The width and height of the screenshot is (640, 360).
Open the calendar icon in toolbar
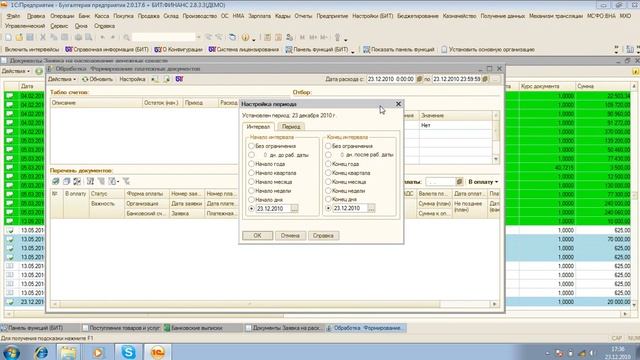click(278, 38)
